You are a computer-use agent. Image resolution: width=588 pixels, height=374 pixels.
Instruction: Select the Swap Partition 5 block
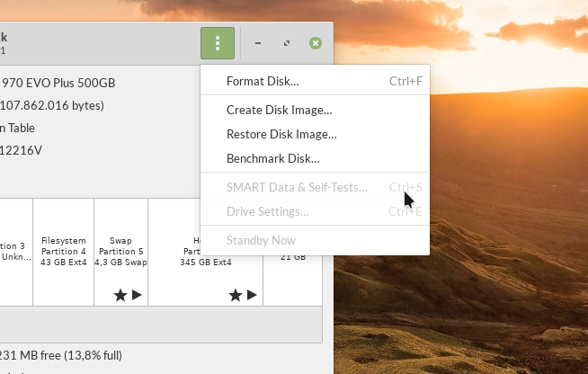(120, 252)
